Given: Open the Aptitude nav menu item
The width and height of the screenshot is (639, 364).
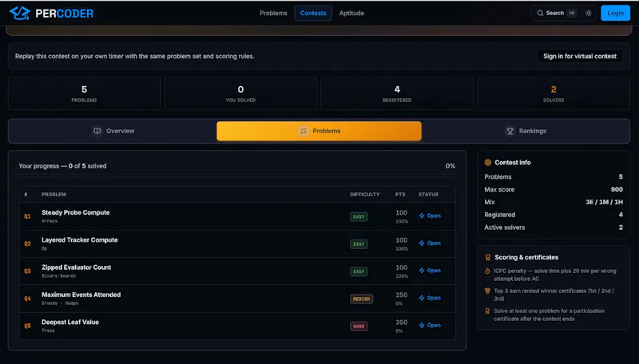Looking at the screenshot, I should 351,13.
